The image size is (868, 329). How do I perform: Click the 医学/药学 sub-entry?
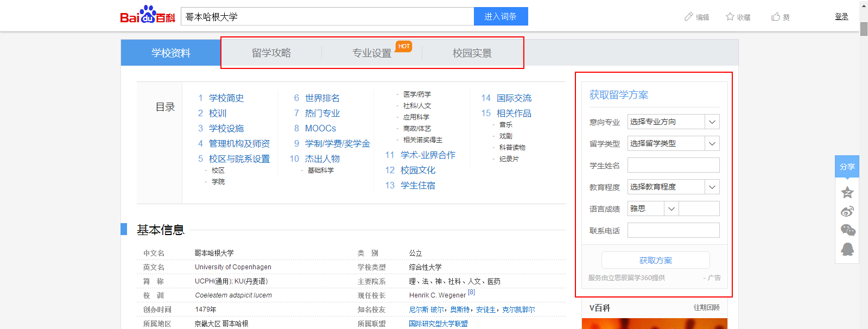point(417,94)
